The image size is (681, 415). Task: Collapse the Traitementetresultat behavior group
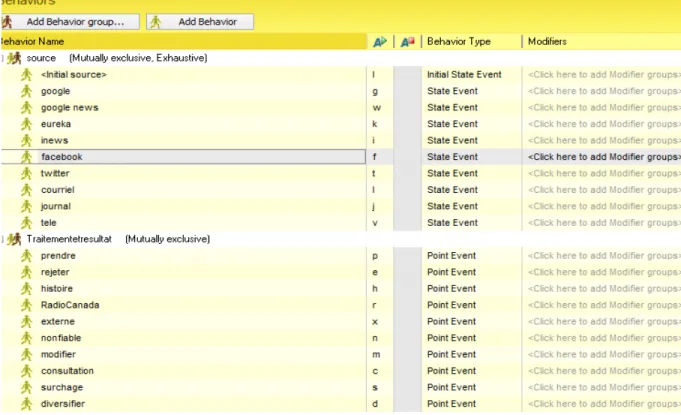click(2, 239)
